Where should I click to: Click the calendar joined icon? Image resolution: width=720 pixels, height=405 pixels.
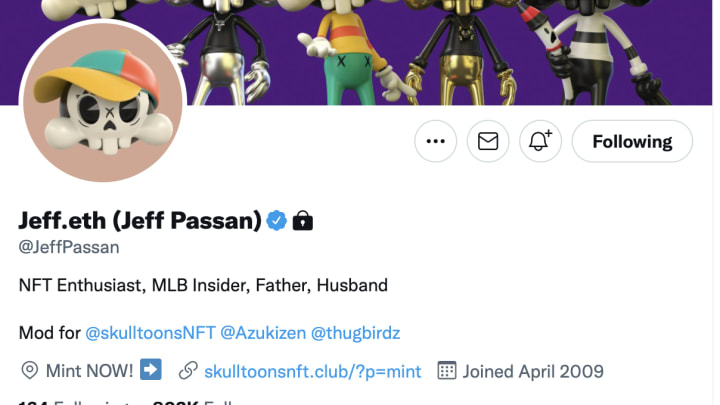point(447,370)
